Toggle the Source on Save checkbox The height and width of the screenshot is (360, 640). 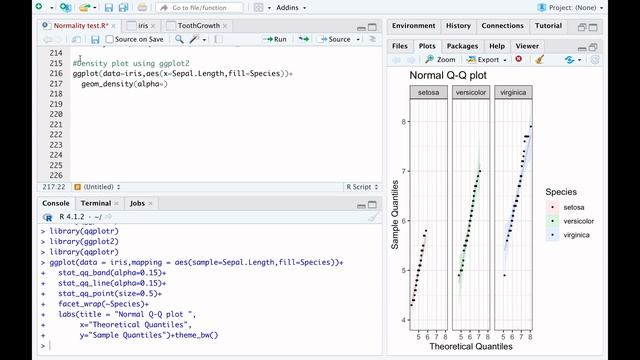pos(109,39)
